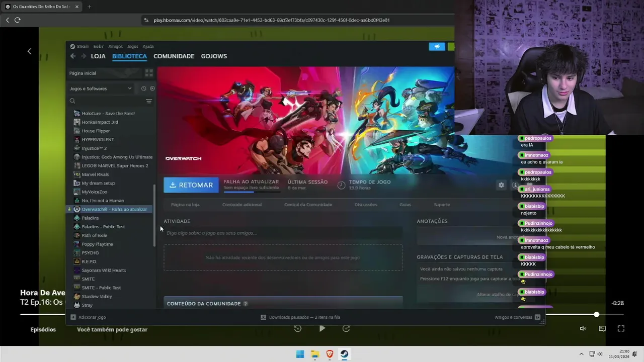Rewind the HBO Max video ten seconds
Image resolution: width=644 pixels, height=362 pixels.
pos(298,328)
